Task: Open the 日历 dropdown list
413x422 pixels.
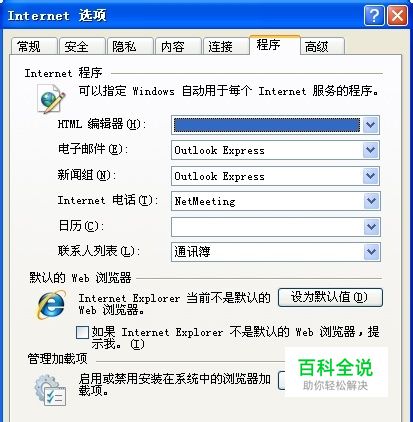Action: tap(371, 227)
